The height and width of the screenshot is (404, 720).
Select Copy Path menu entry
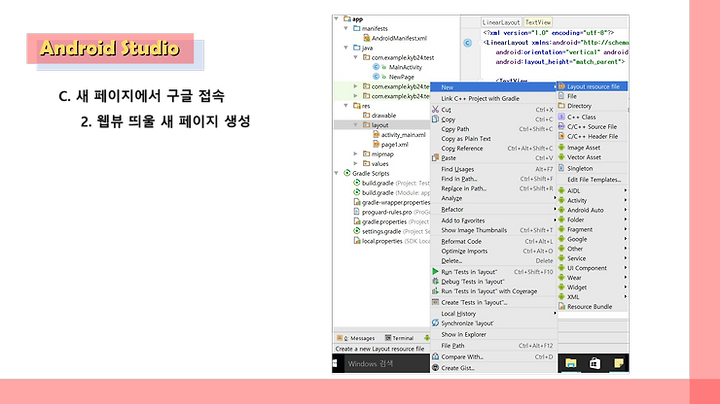(494, 129)
